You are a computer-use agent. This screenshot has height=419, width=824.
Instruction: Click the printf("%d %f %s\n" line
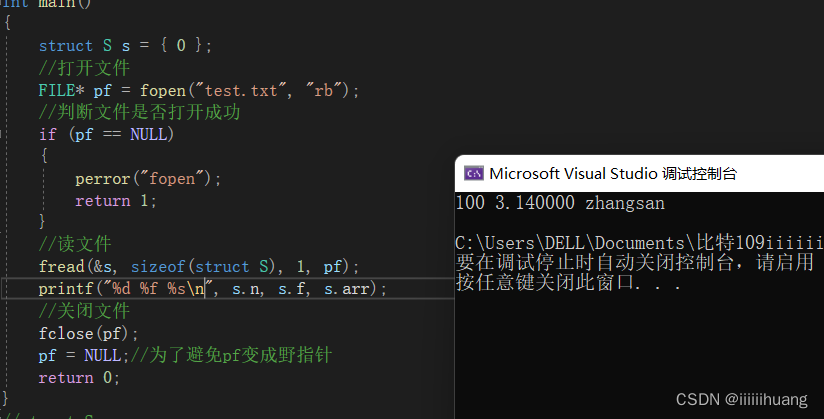[212, 289]
